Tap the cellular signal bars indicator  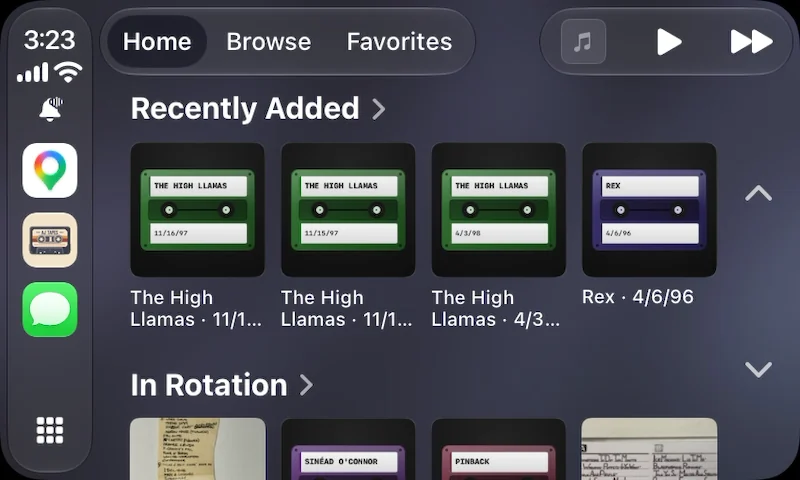point(33,72)
